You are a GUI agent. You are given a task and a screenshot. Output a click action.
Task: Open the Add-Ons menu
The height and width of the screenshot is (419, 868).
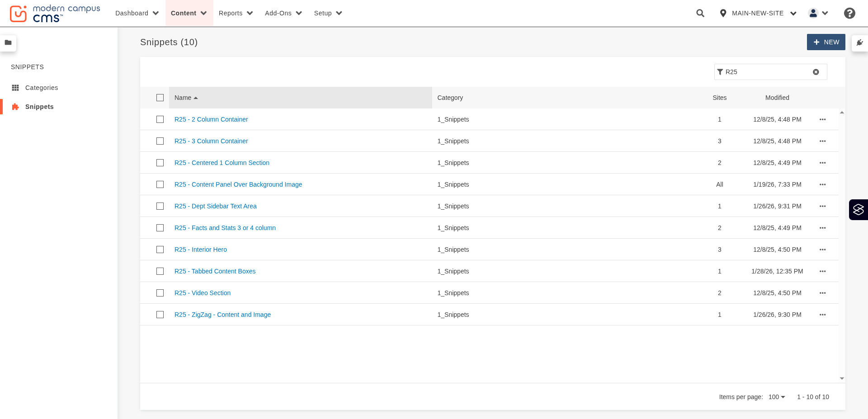point(283,13)
